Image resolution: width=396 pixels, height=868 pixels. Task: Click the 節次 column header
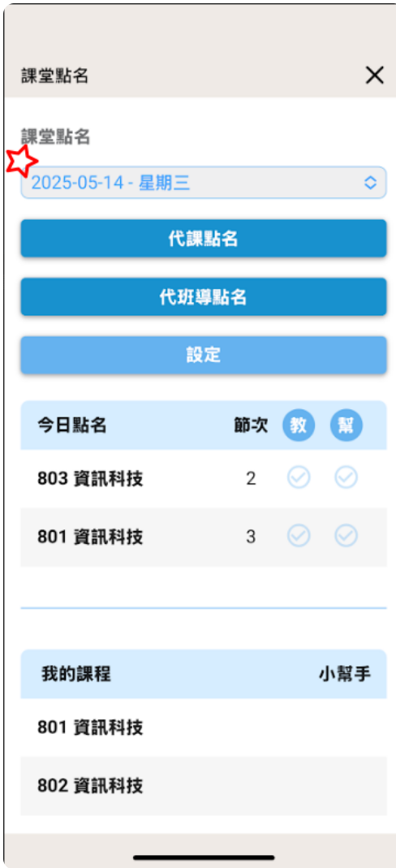pos(251,425)
